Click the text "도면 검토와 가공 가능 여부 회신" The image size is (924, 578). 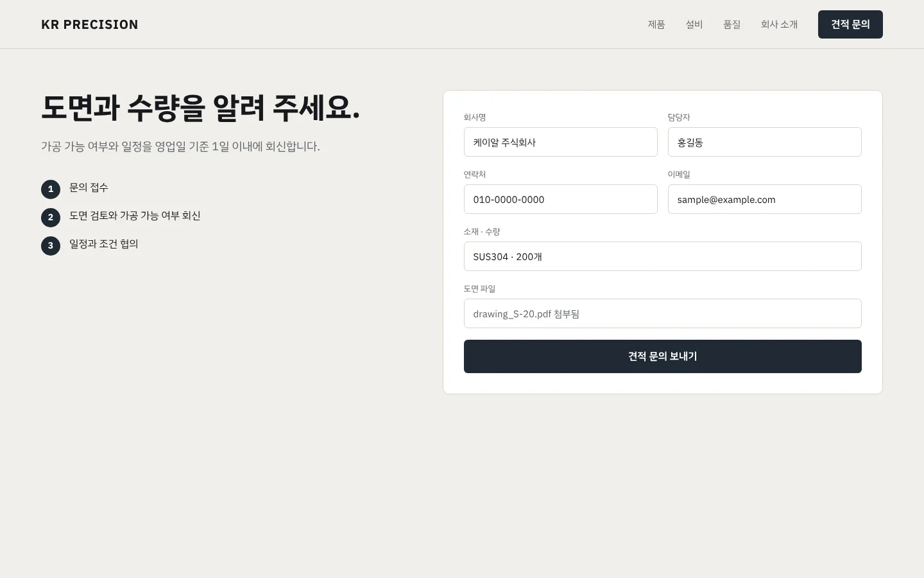pos(135,216)
